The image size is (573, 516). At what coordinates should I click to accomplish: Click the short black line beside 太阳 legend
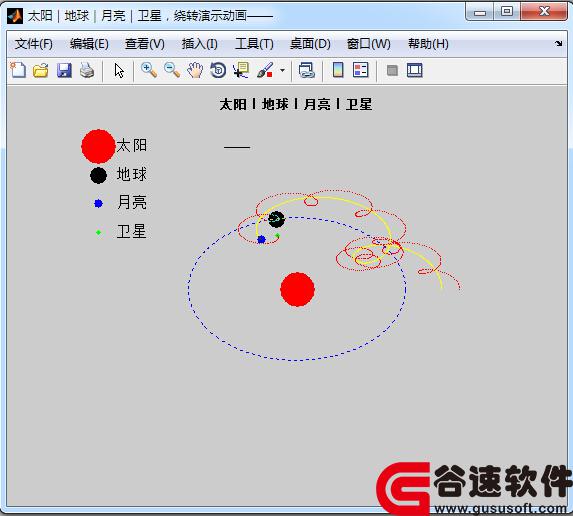[237, 147]
